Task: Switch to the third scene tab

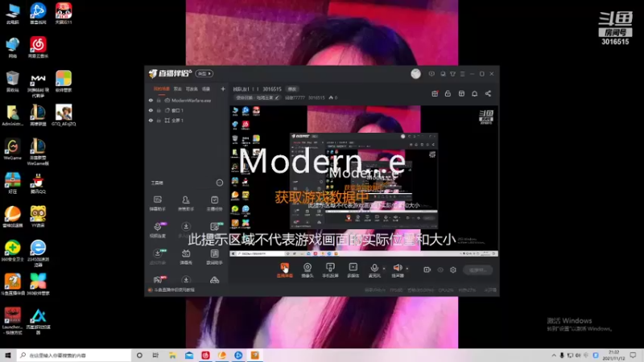Action: (x=192, y=88)
